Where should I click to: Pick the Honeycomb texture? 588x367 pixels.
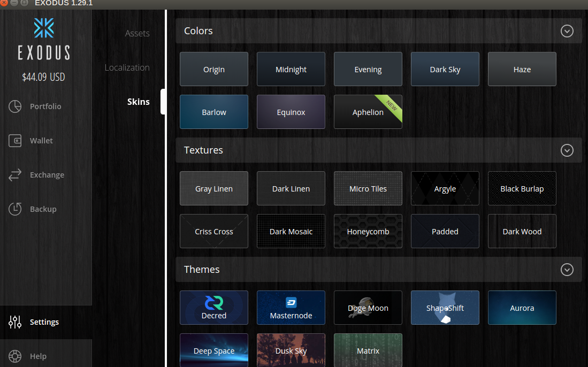pos(368,231)
